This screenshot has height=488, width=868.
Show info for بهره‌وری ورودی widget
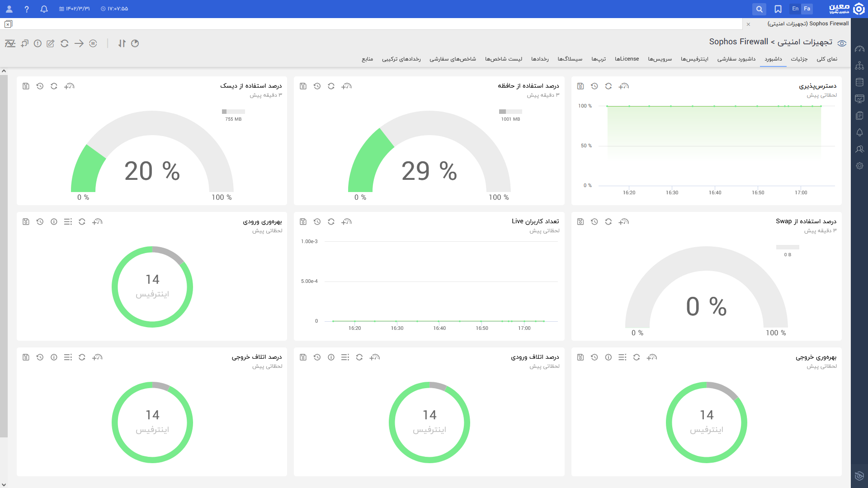click(x=54, y=222)
